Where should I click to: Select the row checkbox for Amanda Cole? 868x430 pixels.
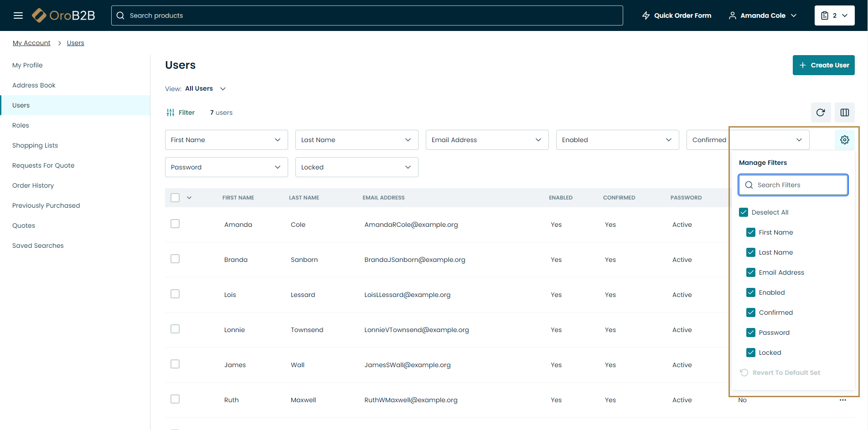pyautogui.click(x=175, y=224)
